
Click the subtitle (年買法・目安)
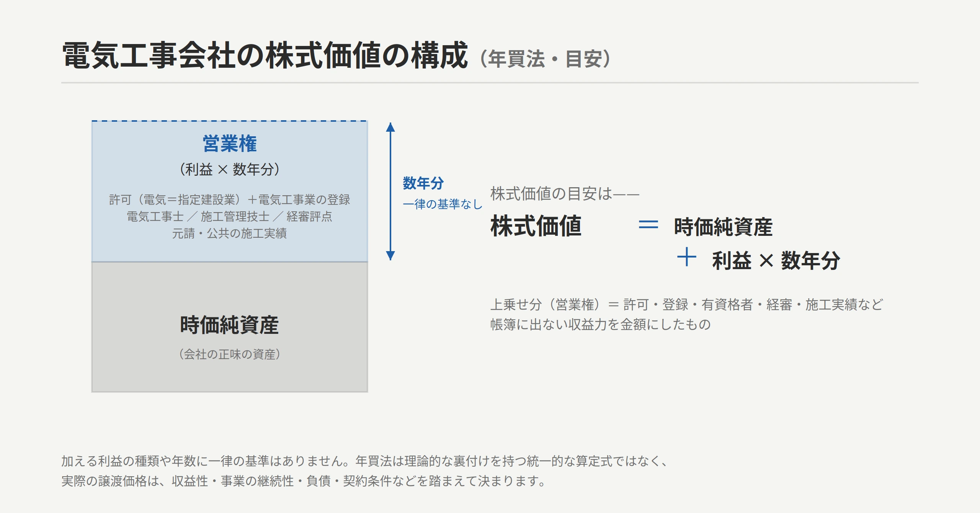coord(546,59)
